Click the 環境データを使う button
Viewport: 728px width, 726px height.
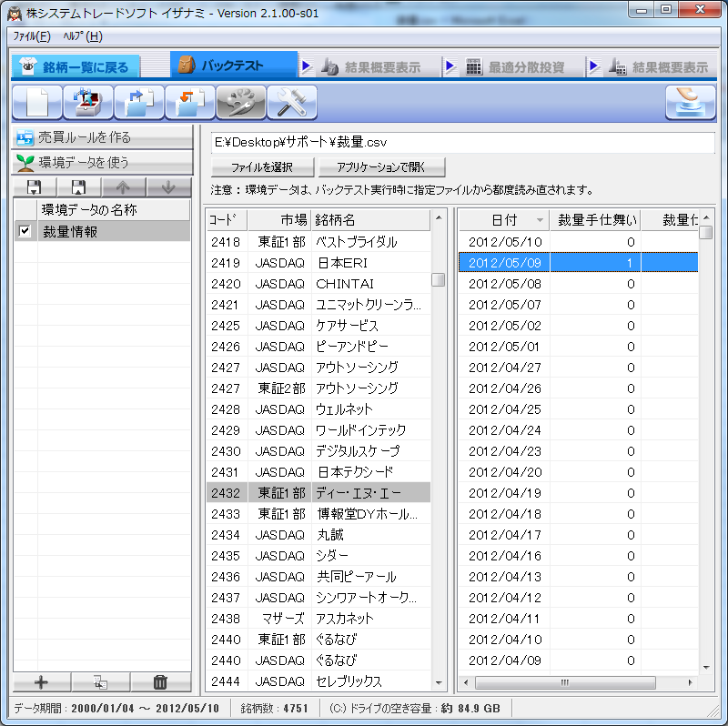(x=102, y=163)
